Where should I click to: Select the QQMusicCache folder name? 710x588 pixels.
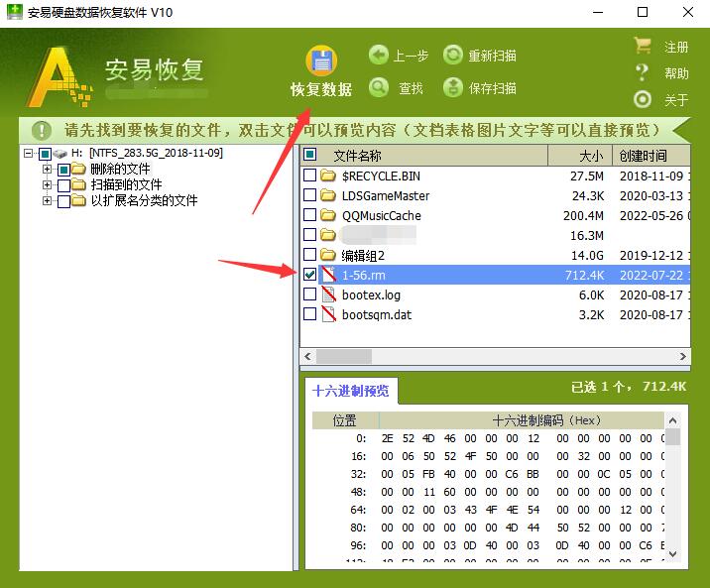[x=382, y=215]
